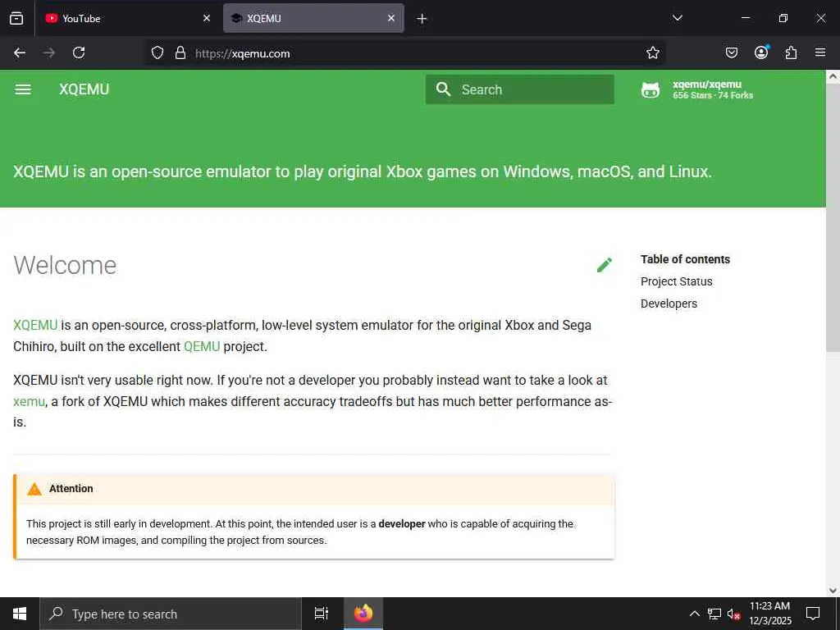Open a new tab with plus button
The image size is (840, 630).
tap(422, 19)
